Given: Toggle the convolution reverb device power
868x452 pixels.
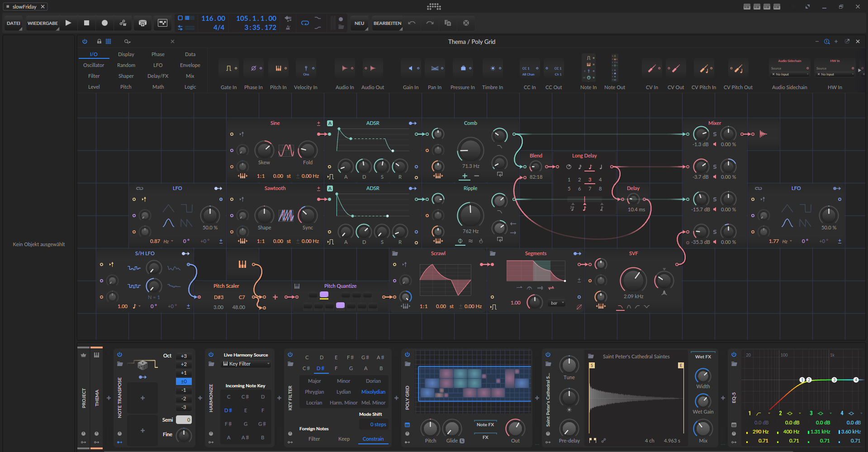Looking at the screenshot, I should coord(548,354).
